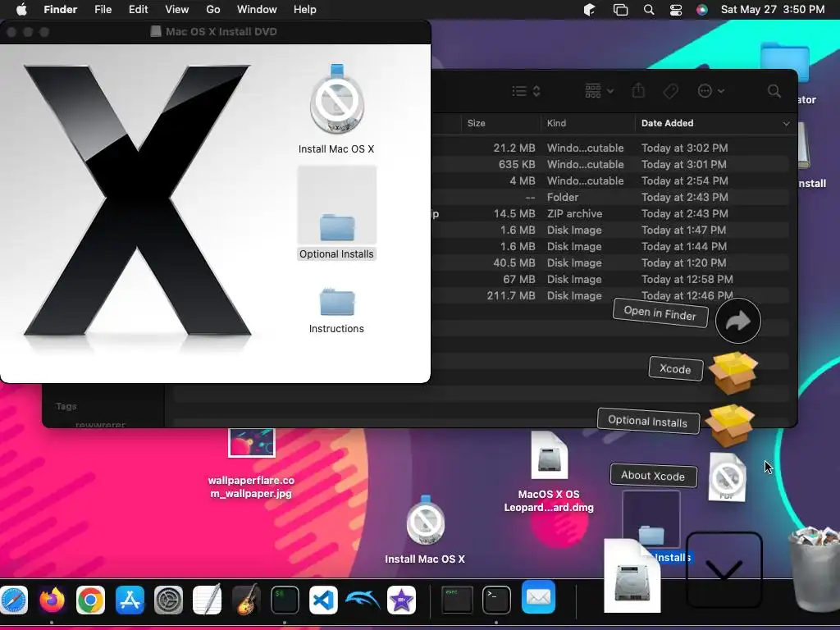The width and height of the screenshot is (840, 630).
Task: Select wallpaperflare.com_wallpaper.jpg on the desktop
Action: (251, 464)
